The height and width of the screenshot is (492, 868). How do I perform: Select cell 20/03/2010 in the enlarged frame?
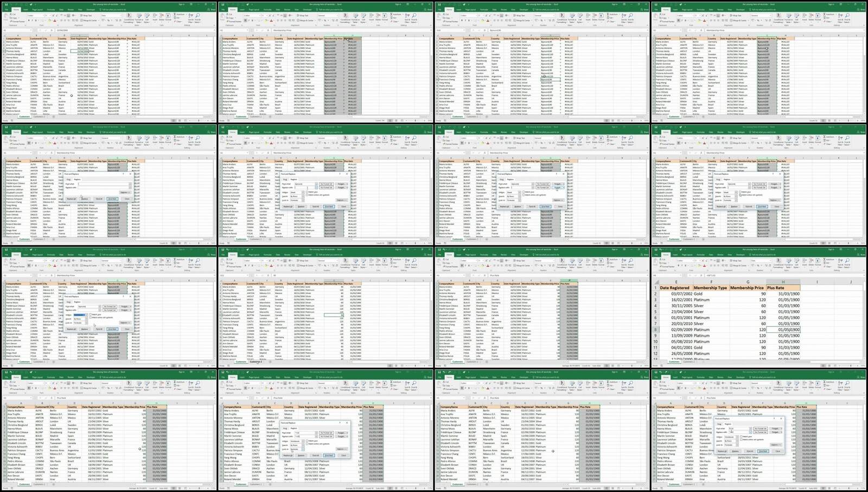[675, 324]
